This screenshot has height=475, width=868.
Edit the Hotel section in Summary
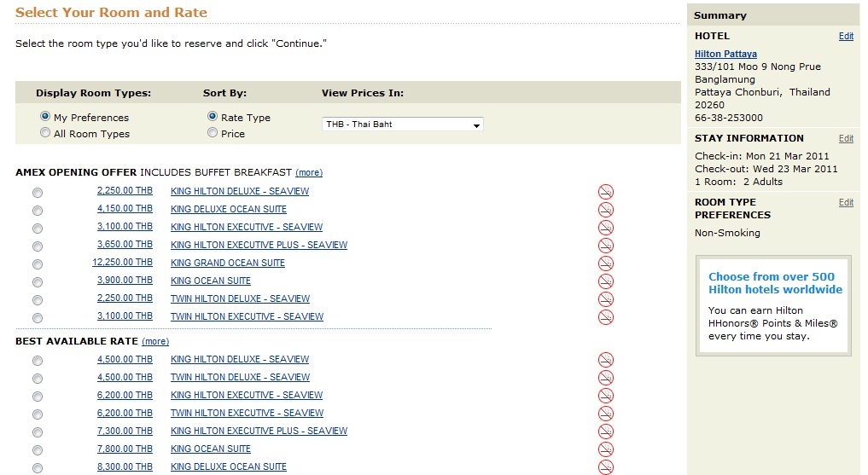point(846,36)
